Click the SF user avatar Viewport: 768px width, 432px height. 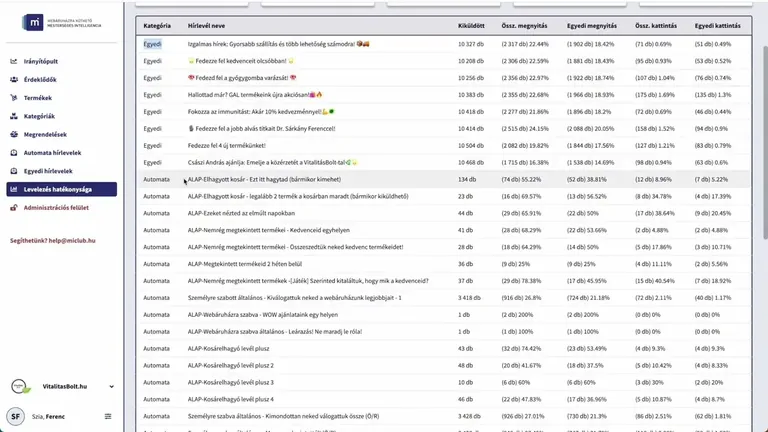(x=16, y=416)
